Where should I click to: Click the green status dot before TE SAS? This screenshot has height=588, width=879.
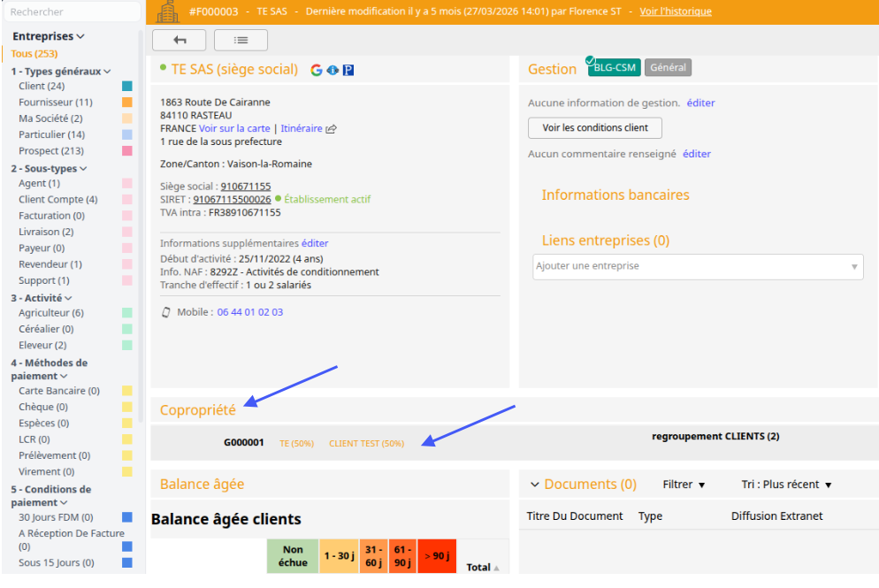coord(163,67)
